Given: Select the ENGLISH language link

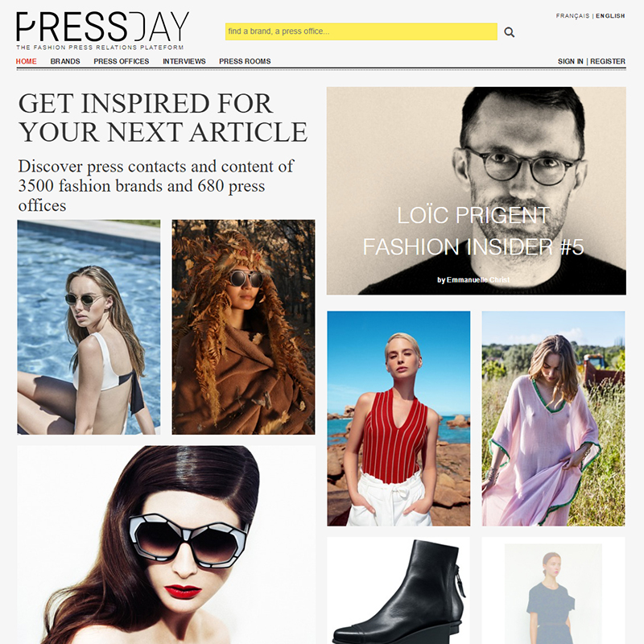Looking at the screenshot, I should [x=610, y=15].
